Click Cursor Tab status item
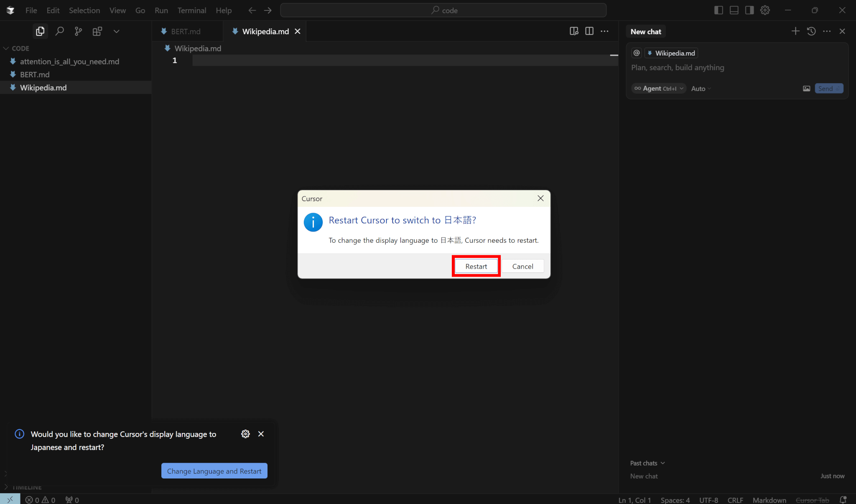This screenshot has height=504, width=856. [812, 500]
